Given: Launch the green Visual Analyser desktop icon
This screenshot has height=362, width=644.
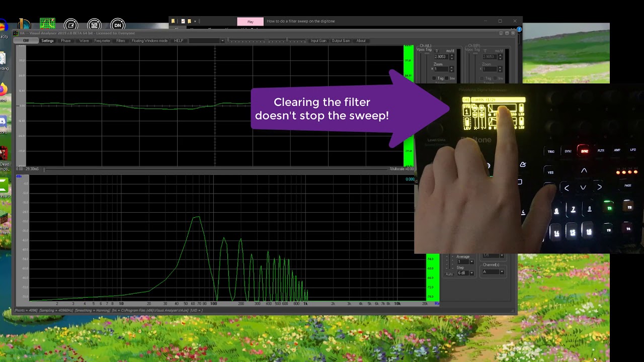Looking at the screenshot, I should click(47, 24).
